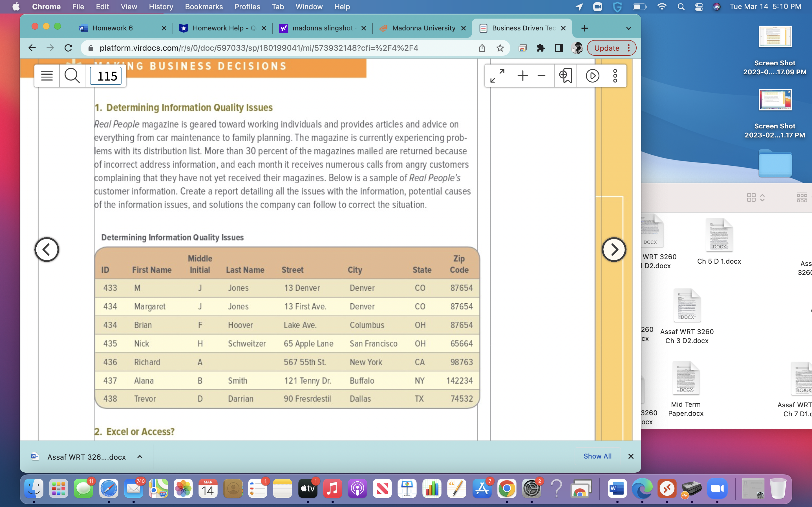Share this page via the address bar icon
The height and width of the screenshot is (507, 812).
482,48
